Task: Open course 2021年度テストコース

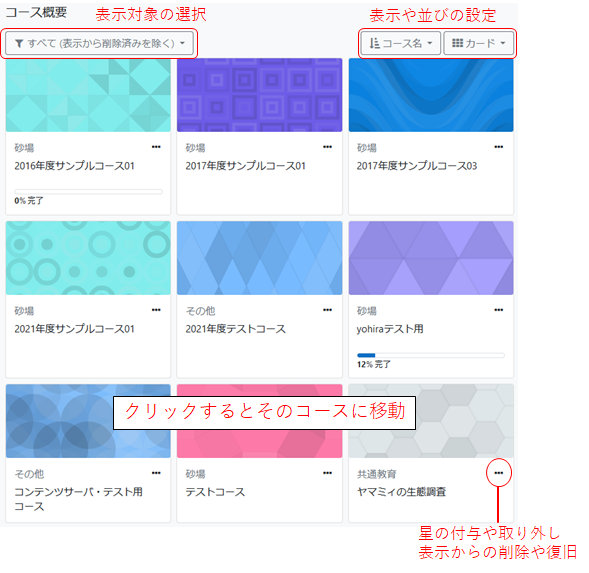Action: point(236,329)
